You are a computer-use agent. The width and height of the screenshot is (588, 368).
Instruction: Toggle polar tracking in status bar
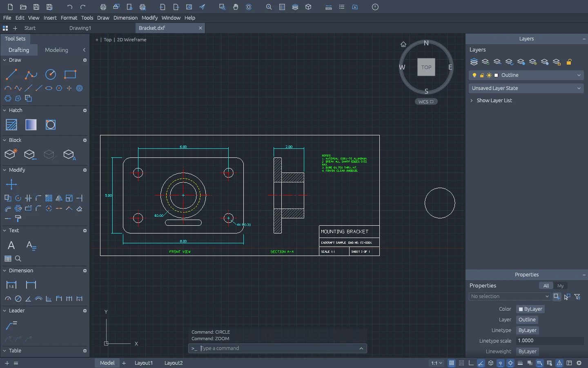click(481, 363)
